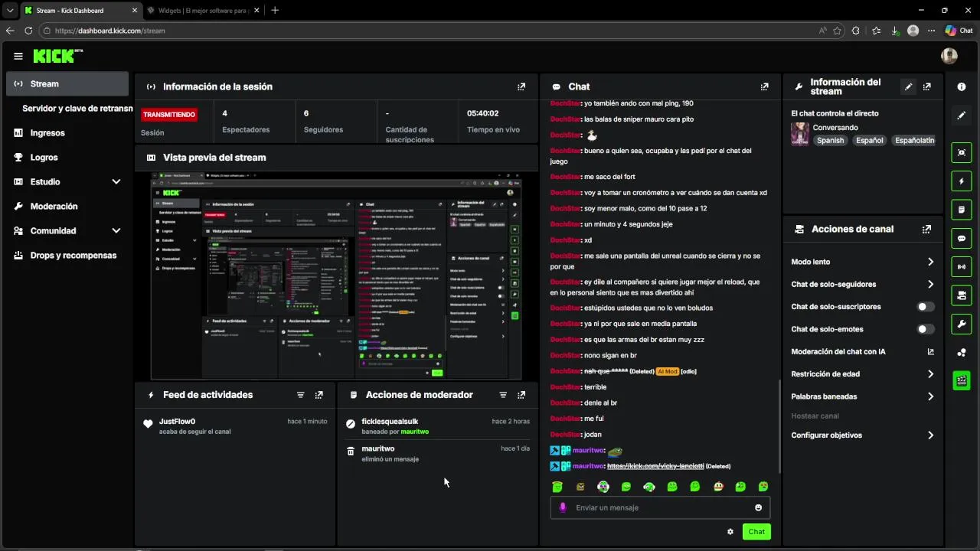Open Servidor y clave de retransmisión

click(x=77, y=109)
